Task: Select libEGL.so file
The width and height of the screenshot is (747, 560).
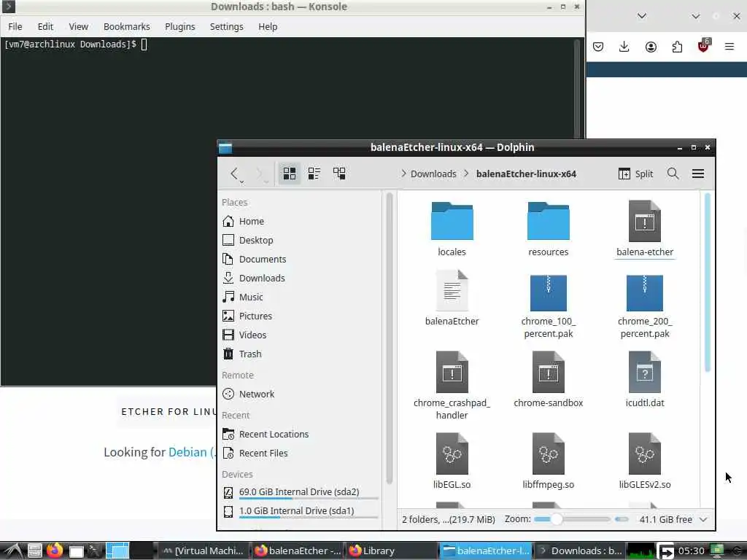Action: tap(452, 461)
